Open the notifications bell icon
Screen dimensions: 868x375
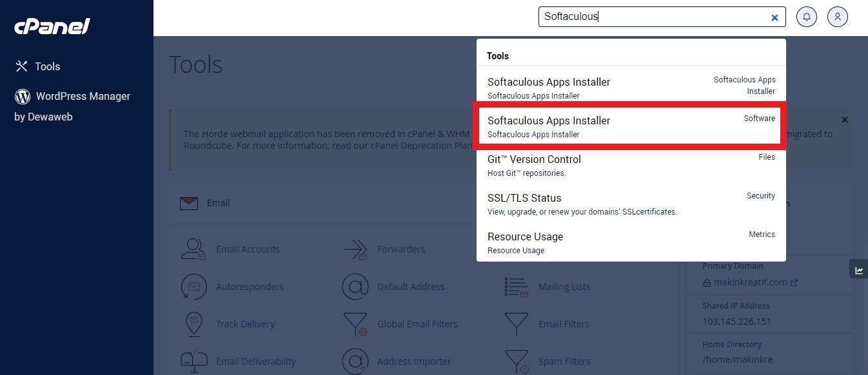click(806, 17)
